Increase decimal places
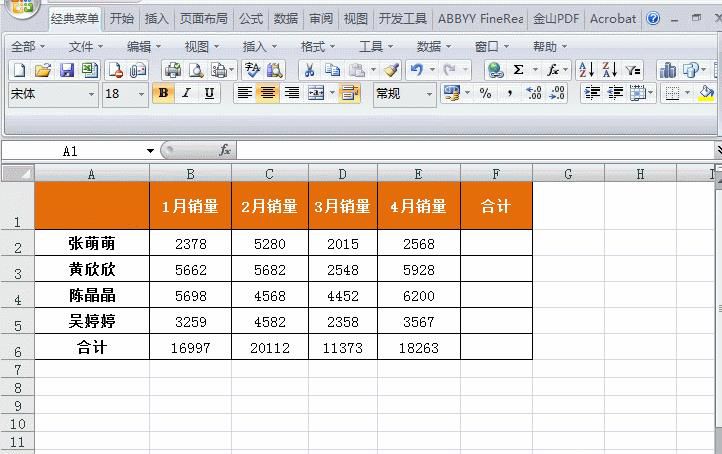 coord(534,93)
